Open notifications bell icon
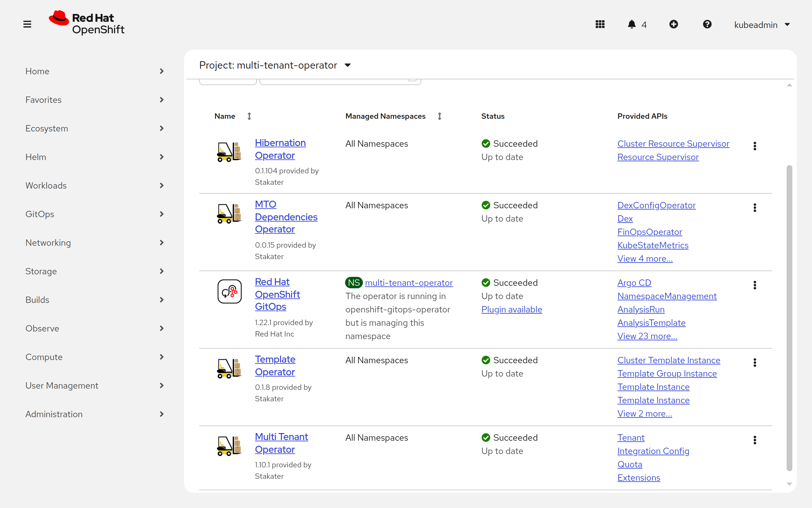The image size is (812, 508). (x=632, y=24)
